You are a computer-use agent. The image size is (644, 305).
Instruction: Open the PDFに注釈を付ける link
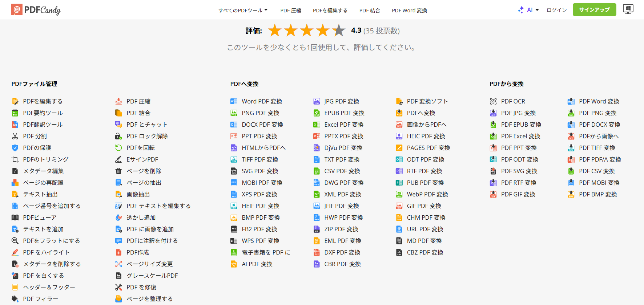[x=152, y=241]
